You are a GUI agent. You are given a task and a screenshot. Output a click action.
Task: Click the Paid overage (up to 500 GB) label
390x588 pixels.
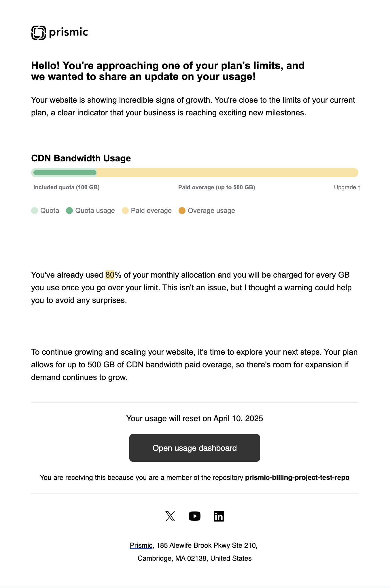pyautogui.click(x=217, y=188)
